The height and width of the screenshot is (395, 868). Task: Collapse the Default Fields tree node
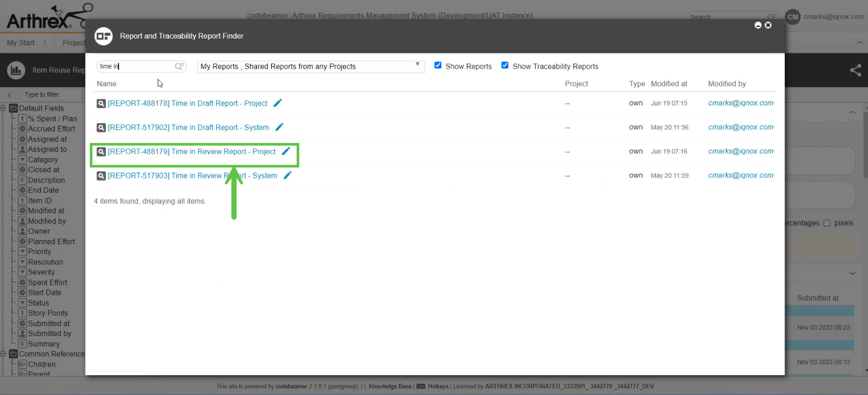(x=3, y=109)
